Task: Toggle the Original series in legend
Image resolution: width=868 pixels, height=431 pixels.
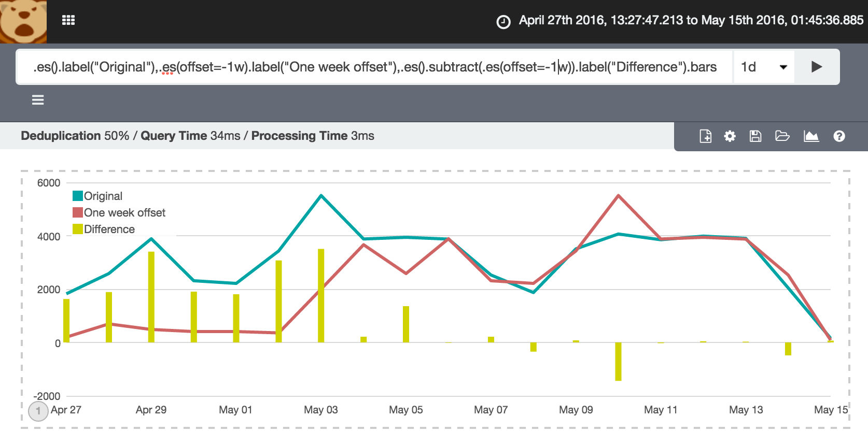Action: point(103,196)
